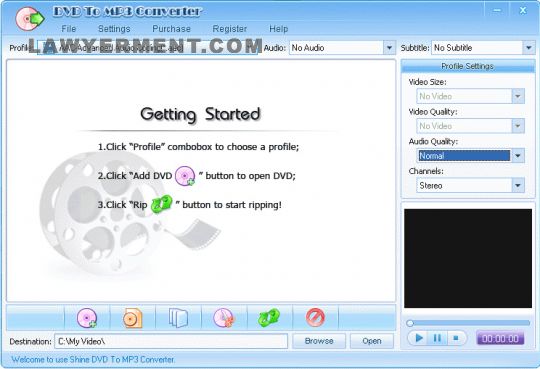Click the red stop ripping icon

315,318
